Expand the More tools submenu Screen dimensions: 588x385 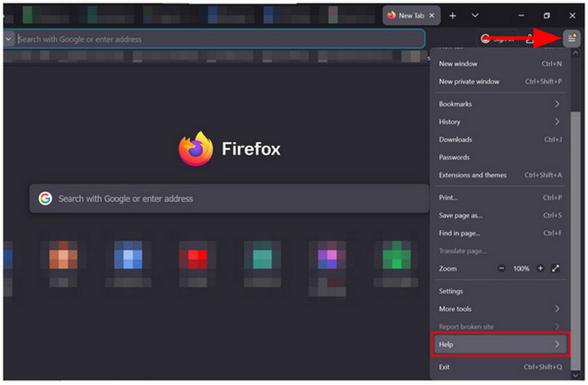[x=501, y=309]
